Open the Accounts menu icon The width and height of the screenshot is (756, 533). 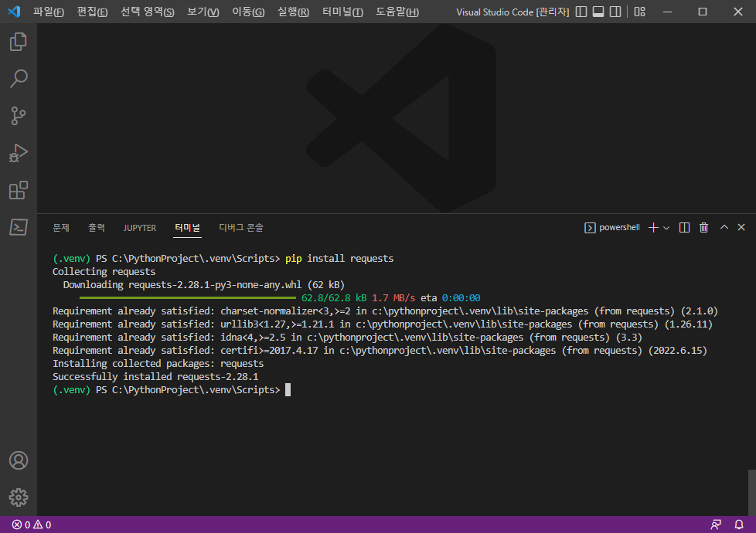coord(19,460)
